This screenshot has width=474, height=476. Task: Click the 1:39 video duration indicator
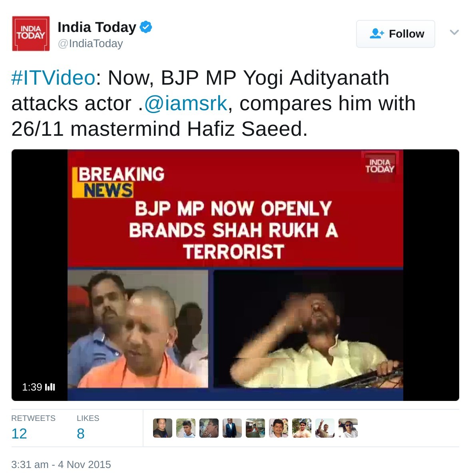(x=38, y=387)
